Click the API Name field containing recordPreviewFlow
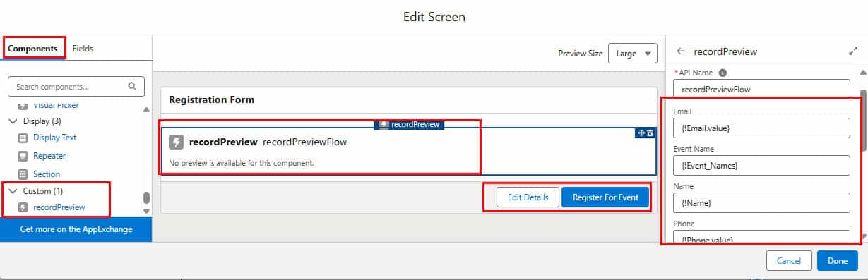 click(x=761, y=90)
